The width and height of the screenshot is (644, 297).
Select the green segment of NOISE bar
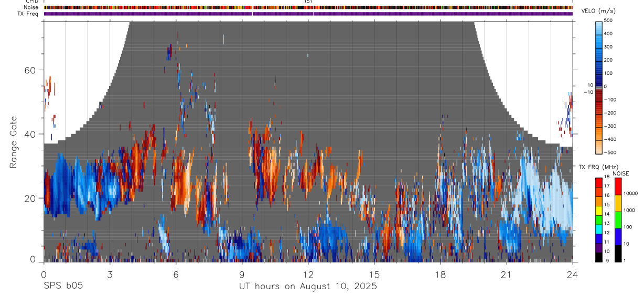(x=618, y=220)
